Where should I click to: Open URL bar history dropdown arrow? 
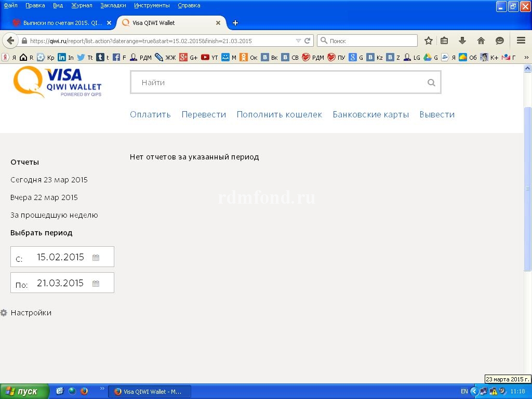click(x=298, y=41)
